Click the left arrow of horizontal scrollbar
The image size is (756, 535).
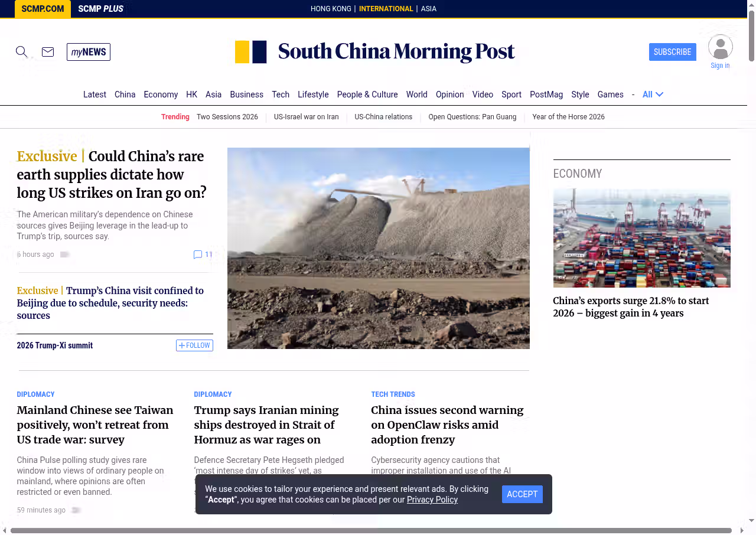pos(4,530)
